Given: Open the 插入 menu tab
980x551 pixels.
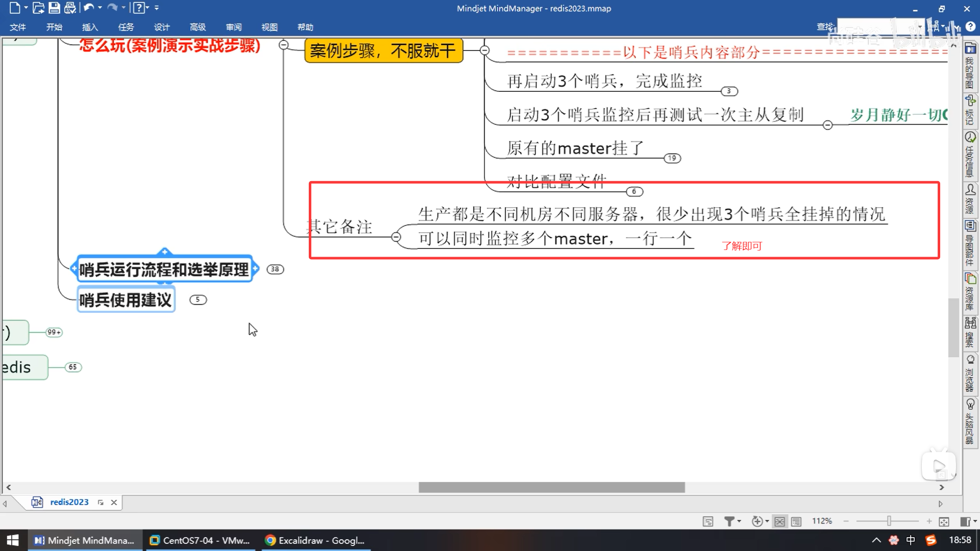Looking at the screenshot, I should click(90, 27).
